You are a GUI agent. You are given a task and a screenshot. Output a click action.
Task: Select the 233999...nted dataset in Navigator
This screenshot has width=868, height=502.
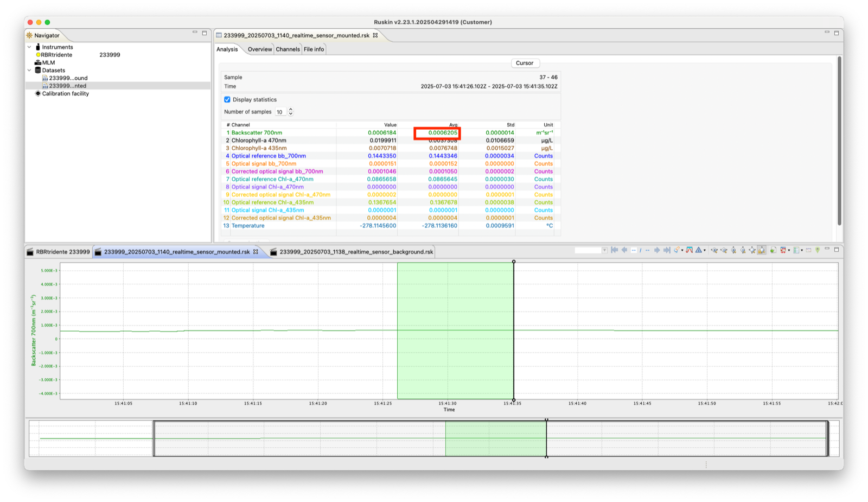[x=118, y=86]
